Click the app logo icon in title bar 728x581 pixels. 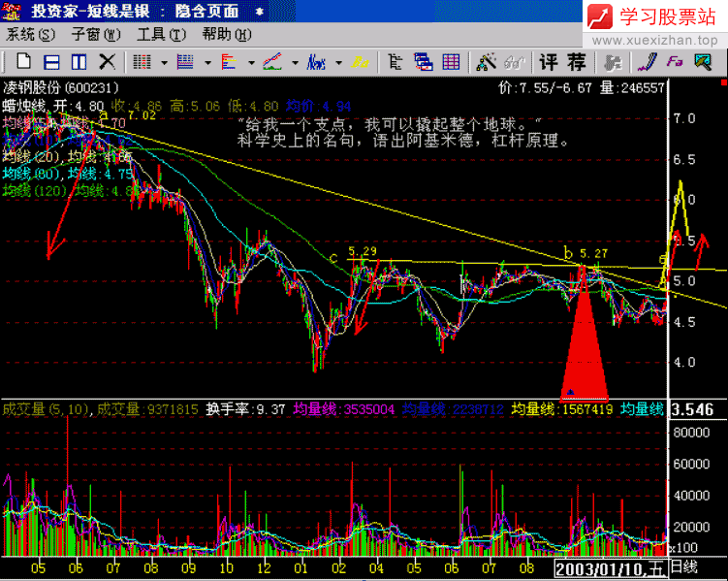(11, 11)
